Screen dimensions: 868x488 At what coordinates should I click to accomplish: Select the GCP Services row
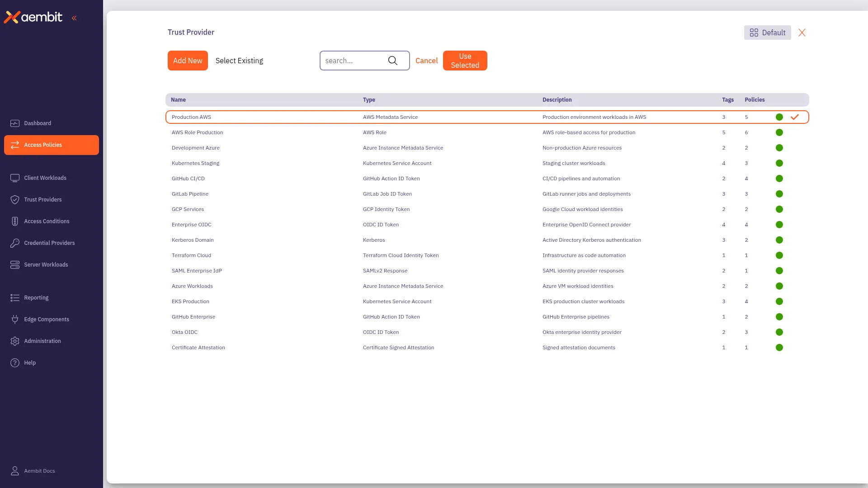point(487,209)
